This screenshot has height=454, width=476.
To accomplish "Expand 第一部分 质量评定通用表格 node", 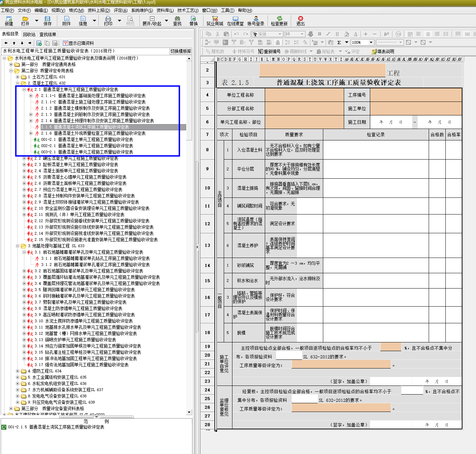I will click(11, 64).
